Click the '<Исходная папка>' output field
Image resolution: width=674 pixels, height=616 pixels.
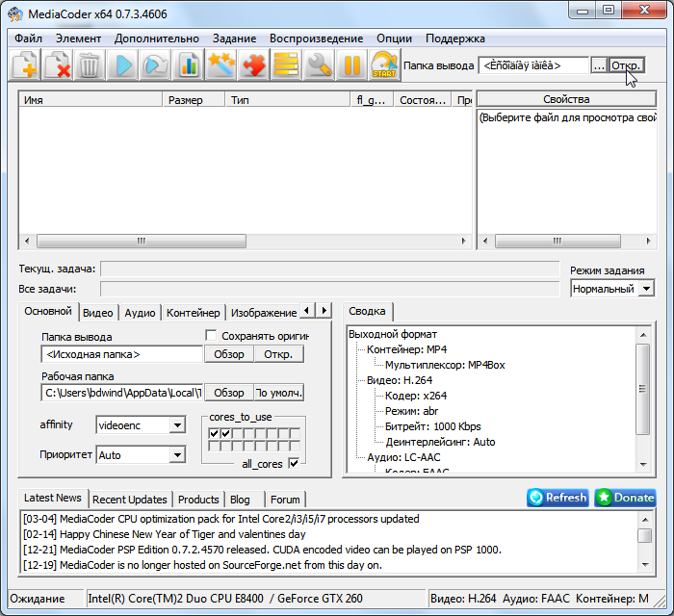(x=122, y=354)
